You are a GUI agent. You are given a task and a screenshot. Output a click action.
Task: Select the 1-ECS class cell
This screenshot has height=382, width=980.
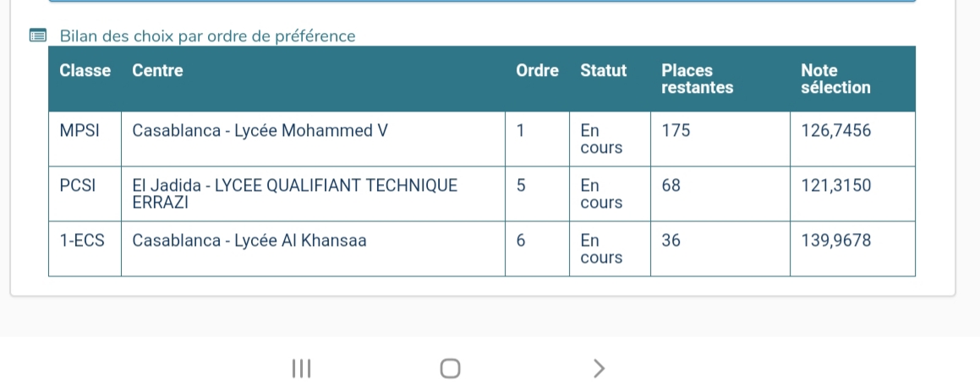(x=85, y=248)
